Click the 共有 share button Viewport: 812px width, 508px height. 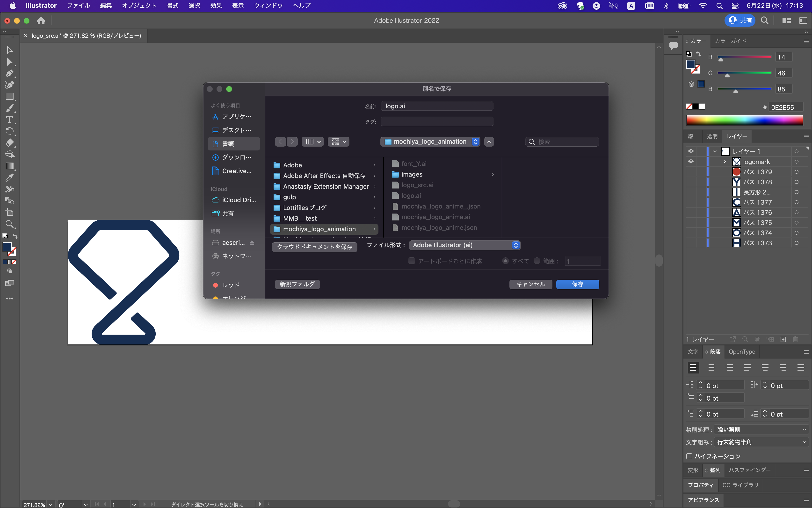740,21
